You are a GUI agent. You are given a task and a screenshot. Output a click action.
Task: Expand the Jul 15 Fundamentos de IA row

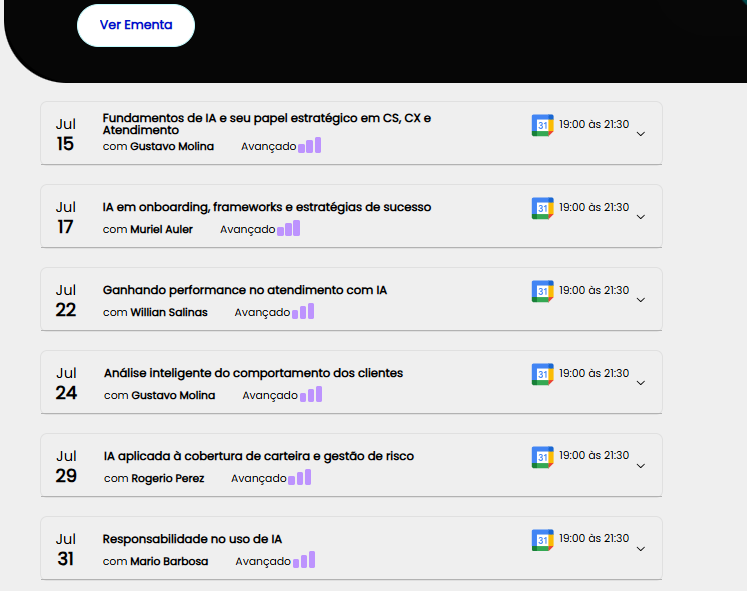click(x=641, y=134)
